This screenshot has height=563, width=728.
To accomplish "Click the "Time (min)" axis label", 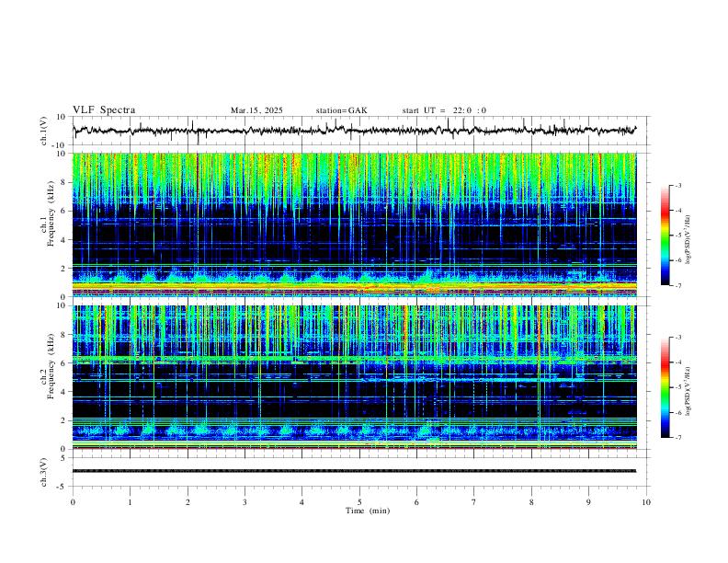I will pos(368,511).
